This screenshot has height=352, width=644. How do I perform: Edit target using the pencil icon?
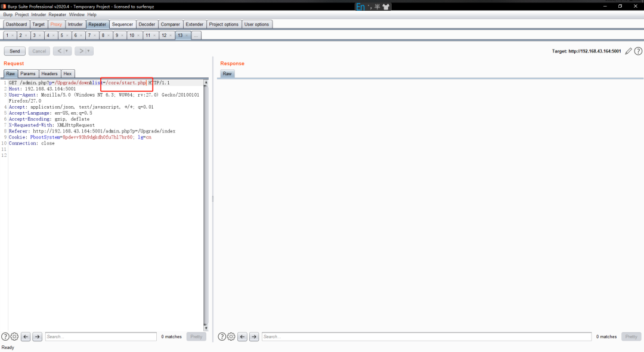(628, 51)
